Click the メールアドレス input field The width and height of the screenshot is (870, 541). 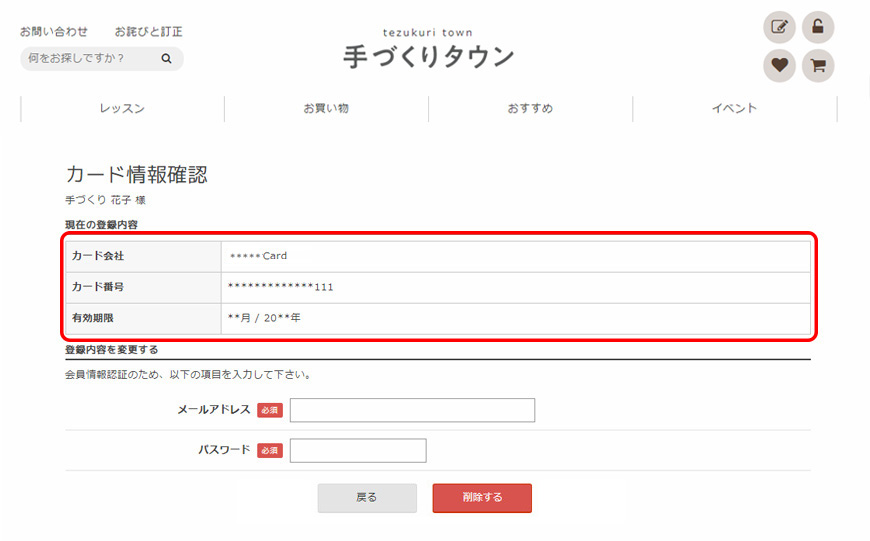[x=412, y=410]
